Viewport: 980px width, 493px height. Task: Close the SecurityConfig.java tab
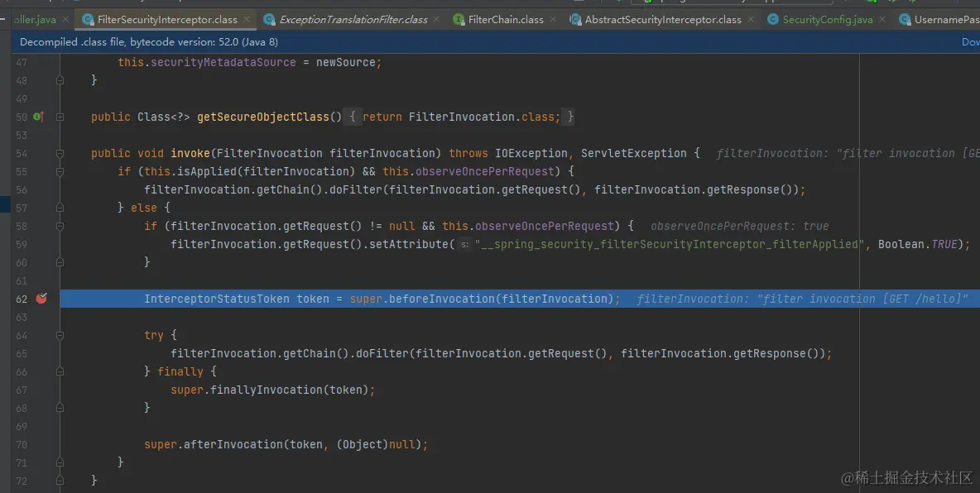882,20
